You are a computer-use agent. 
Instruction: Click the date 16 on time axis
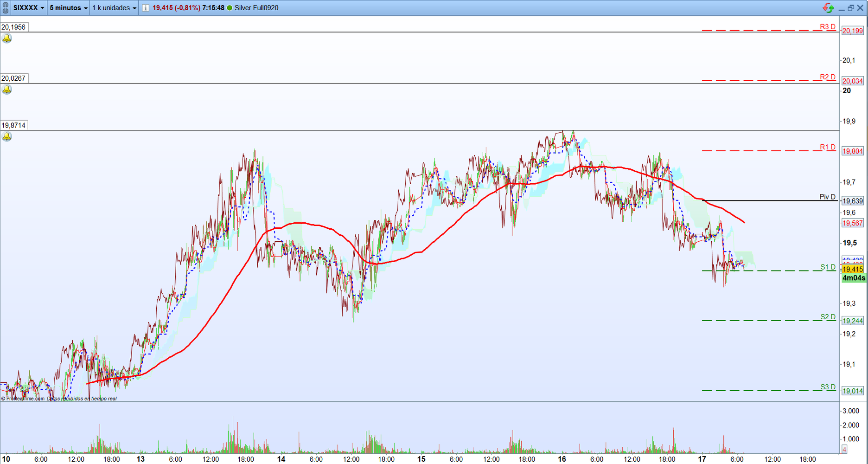tap(562, 459)
